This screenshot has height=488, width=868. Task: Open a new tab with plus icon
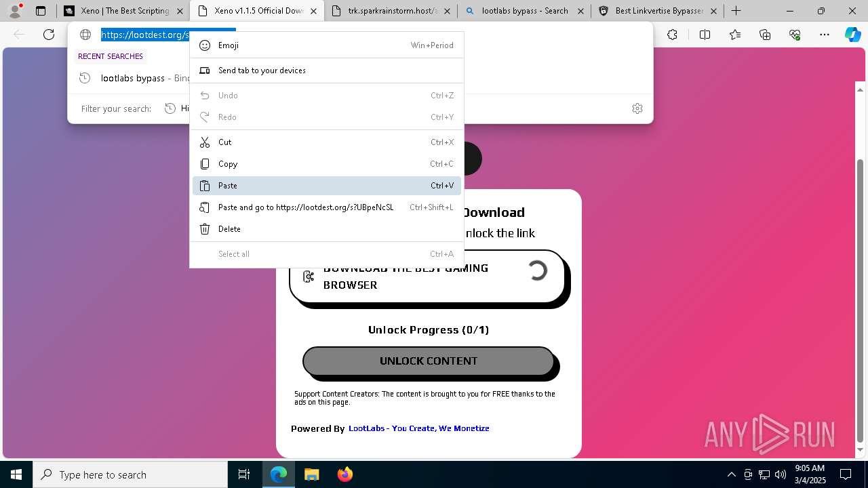736,11
